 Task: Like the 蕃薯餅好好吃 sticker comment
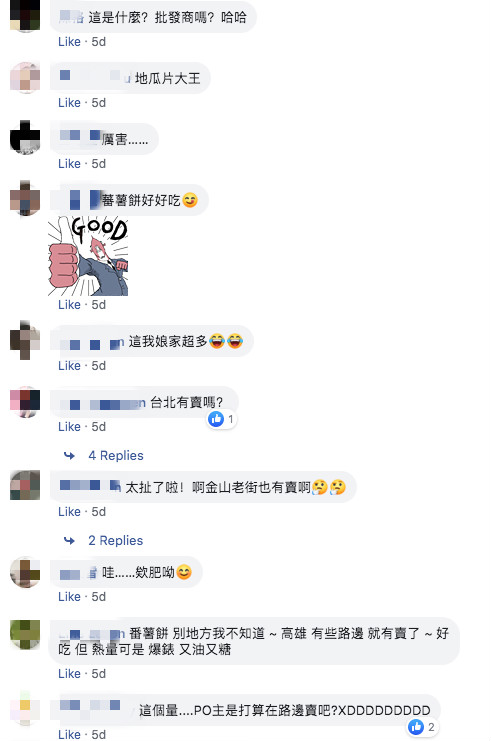click(x=69, y=305)
